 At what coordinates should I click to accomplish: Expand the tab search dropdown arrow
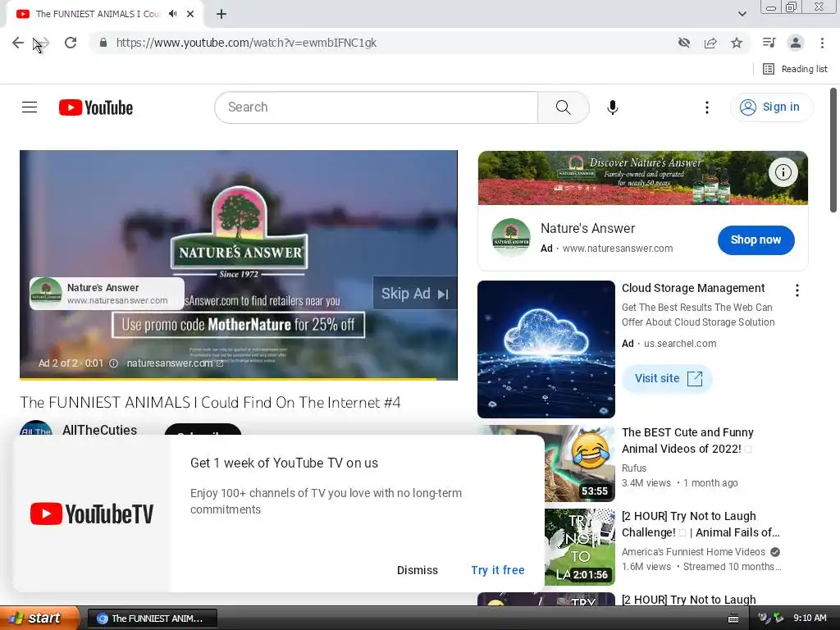click(x=742, y=14)
